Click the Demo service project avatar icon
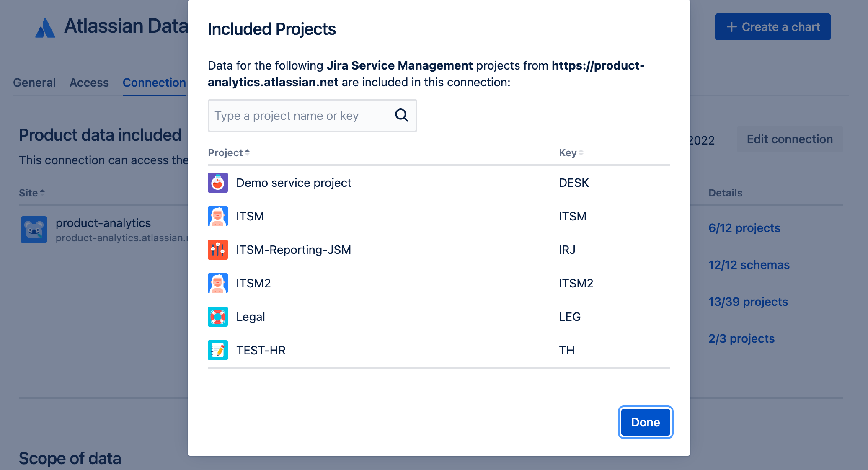 coord(218,183)
